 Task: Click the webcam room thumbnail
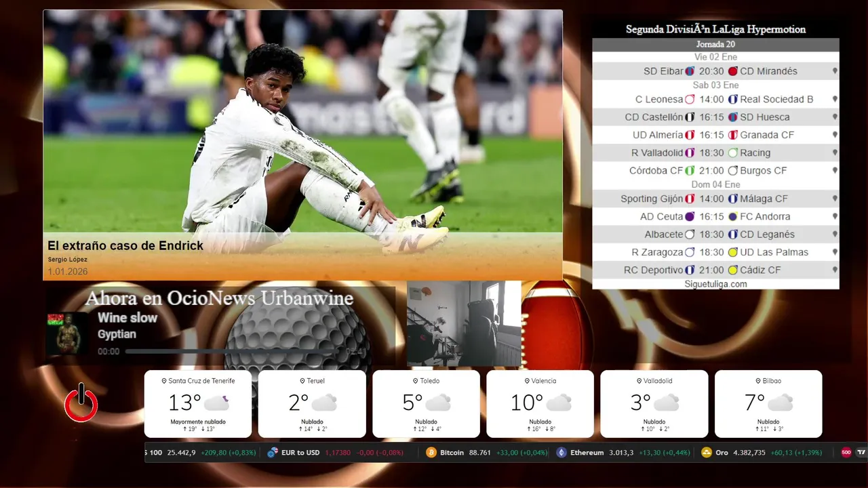(x=464, y=324)
